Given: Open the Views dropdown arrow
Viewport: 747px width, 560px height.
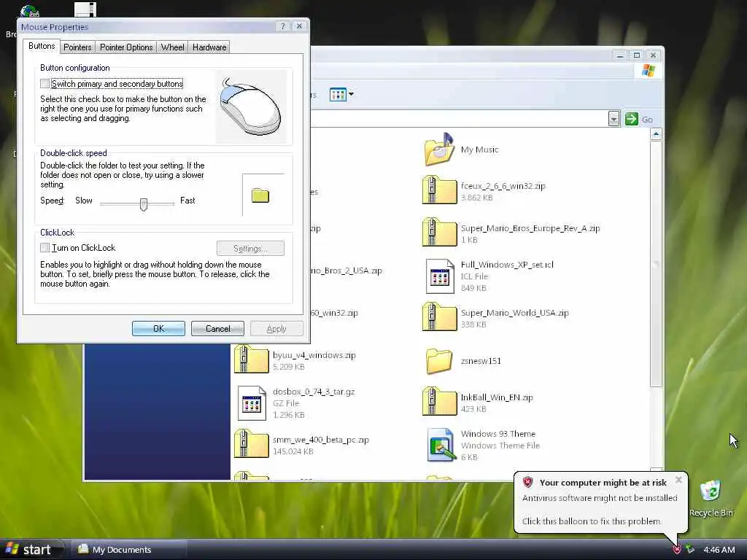Looking at the screenshot, I should pos(351,94).
